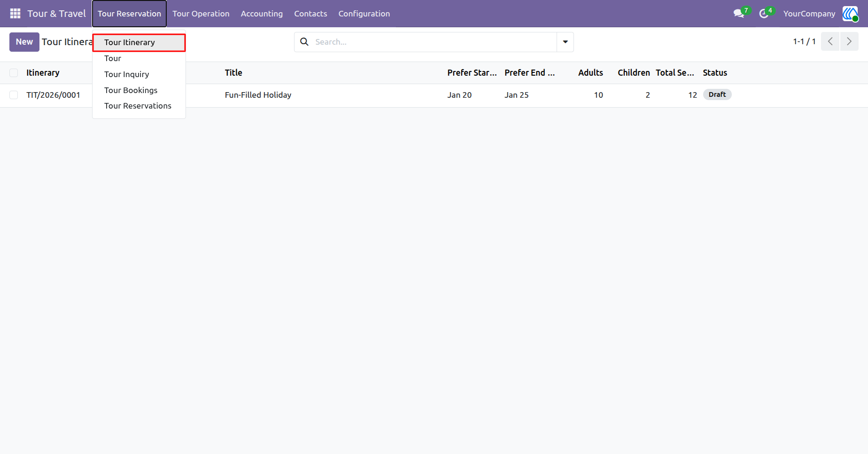Click the Fun-Filled Holiday title cell

click(258, 95)
